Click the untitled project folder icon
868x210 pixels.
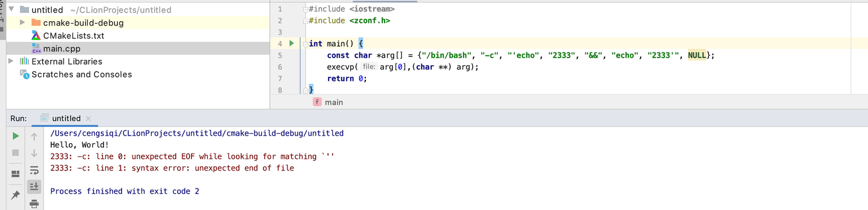click(24, 10)
